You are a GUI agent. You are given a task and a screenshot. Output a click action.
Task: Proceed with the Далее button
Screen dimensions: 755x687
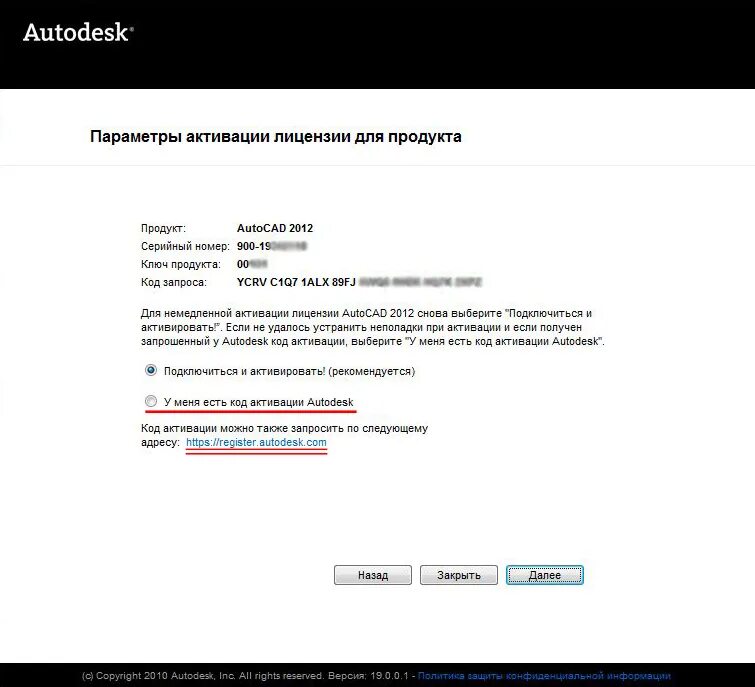pos(545,575)
